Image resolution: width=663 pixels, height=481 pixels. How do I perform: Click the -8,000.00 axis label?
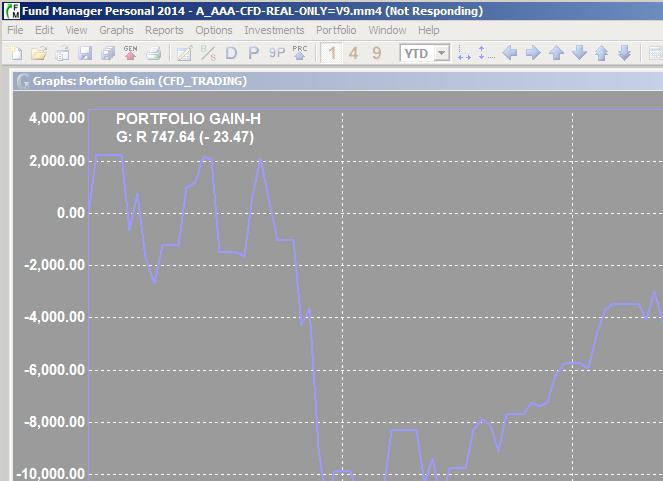(x=55, y=422)
